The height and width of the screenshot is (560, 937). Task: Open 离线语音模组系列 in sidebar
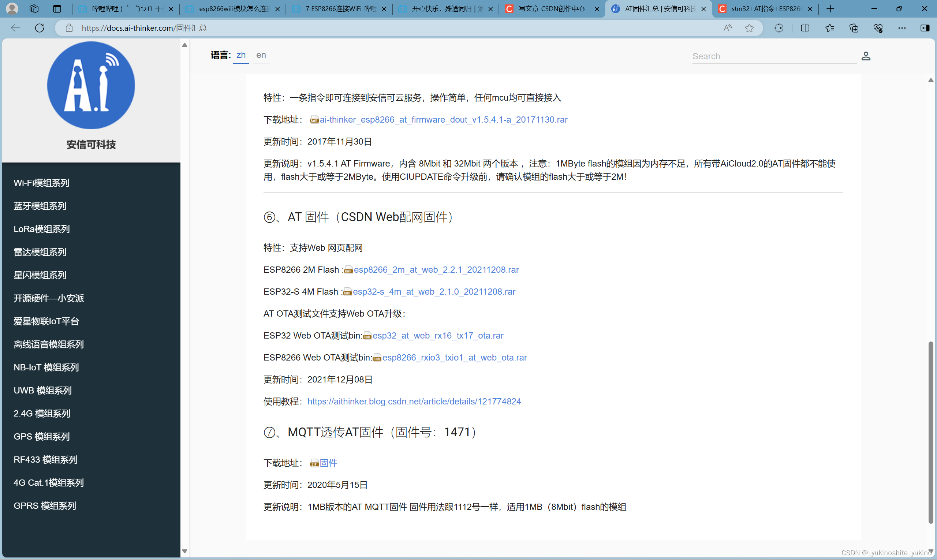tap(49, 344)
